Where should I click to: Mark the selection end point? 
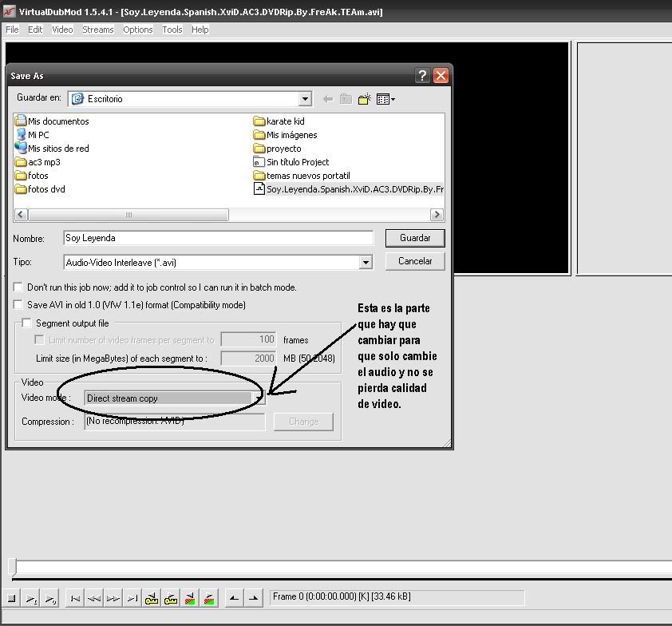[x=254, y=599]
